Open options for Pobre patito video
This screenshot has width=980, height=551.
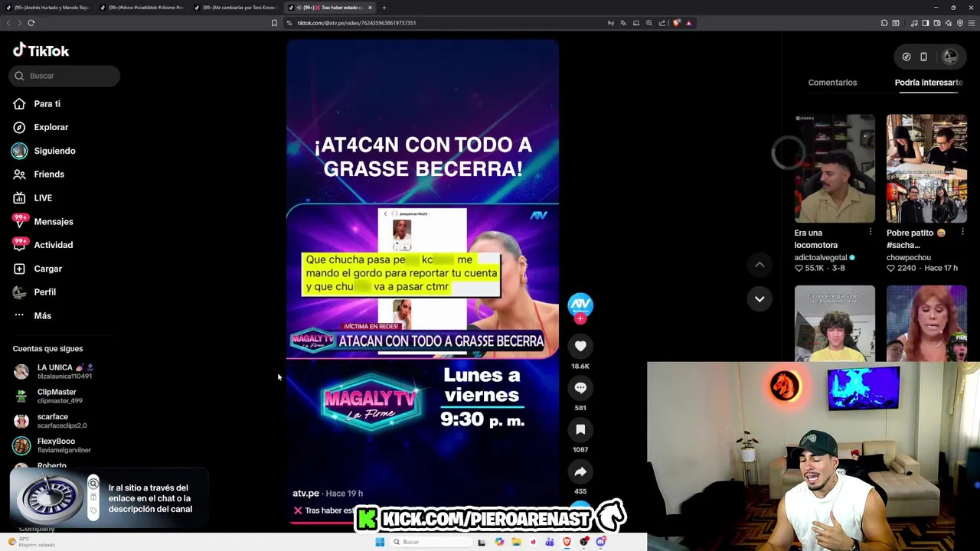click(962, 232)
